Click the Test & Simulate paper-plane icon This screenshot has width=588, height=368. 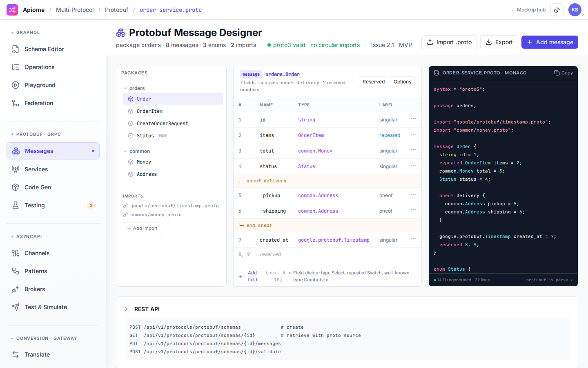(16, 307)
